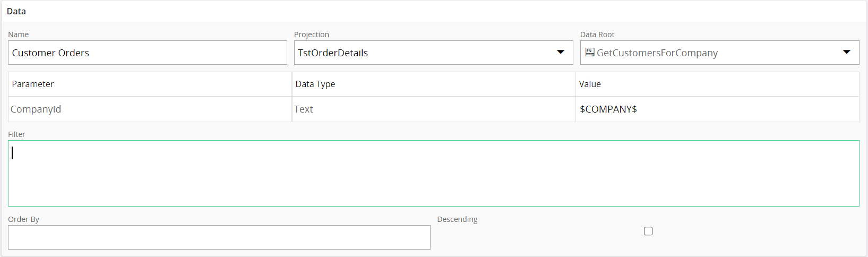Edit the $COMPANY$ value cell
868x257 pixels.
point(717,109)
